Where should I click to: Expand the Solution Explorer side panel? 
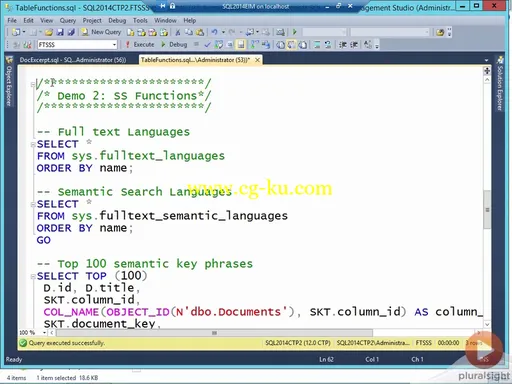(500, 84)
